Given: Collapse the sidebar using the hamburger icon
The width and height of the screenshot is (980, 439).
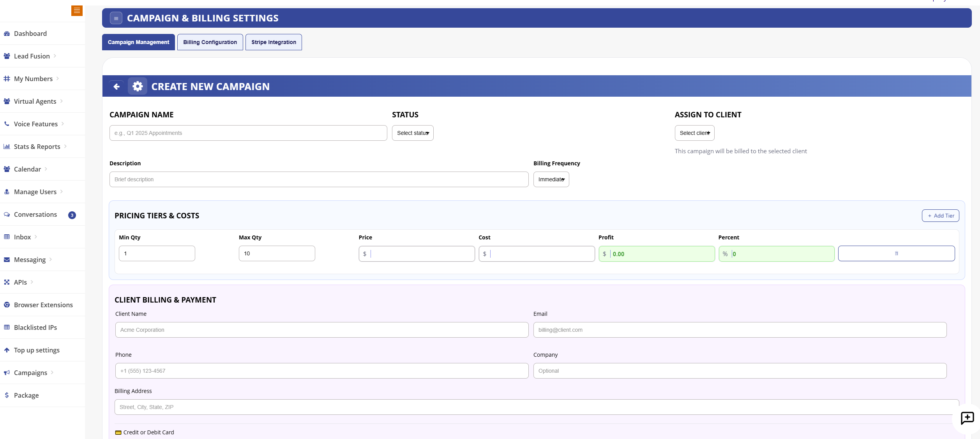Looking at the screenshot, I should 76,11.
